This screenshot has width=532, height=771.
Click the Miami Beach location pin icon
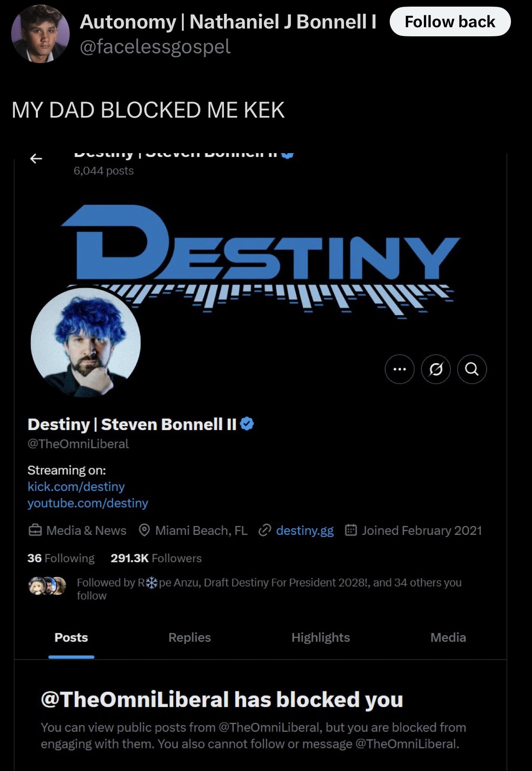point(144,530)
